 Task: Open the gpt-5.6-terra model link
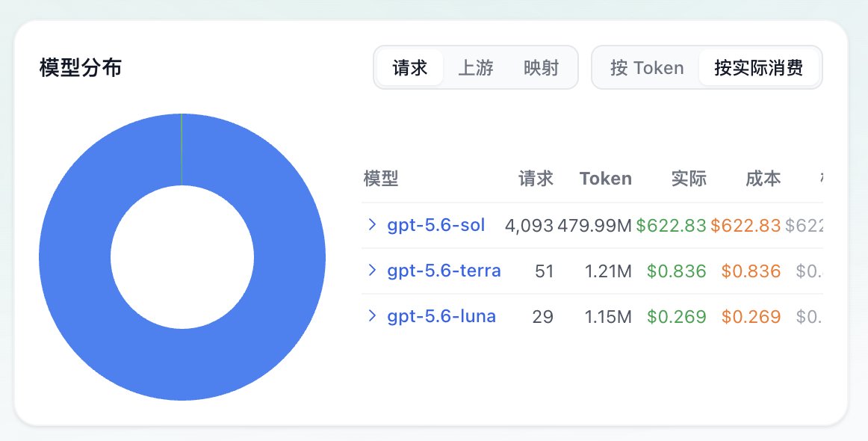click(x=444, y=271)
